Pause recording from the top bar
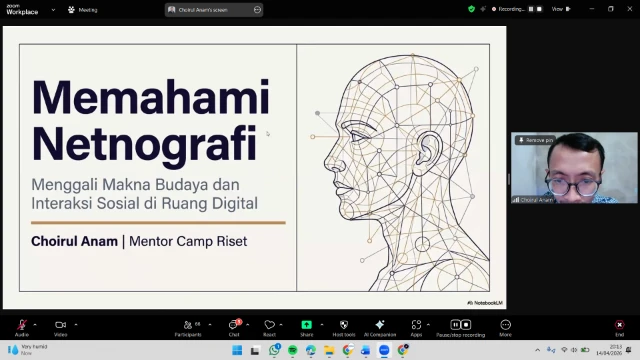The image size is (640, 360). tap(531, 9)
